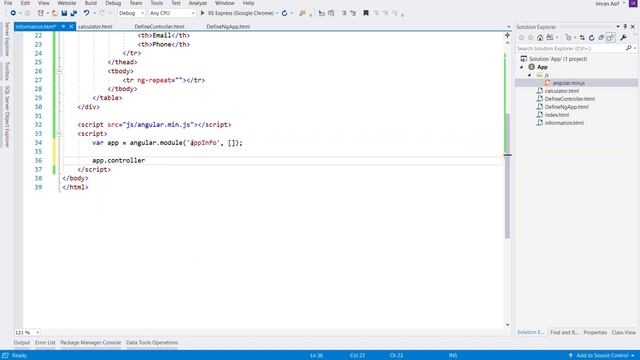Viewport: 640px width, 360px height.
Task: Place cursor on line 36 app.controller
Action: pos(119,160)
